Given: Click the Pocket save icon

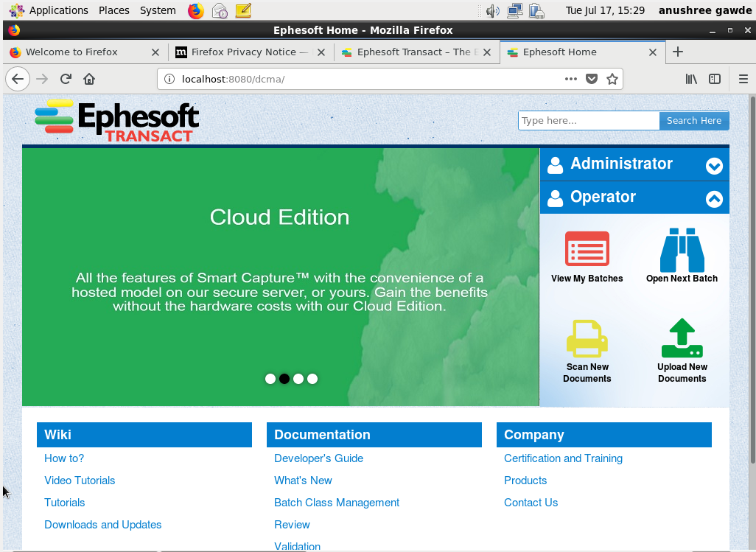Looking at the screenshot, I should point(592,79).
